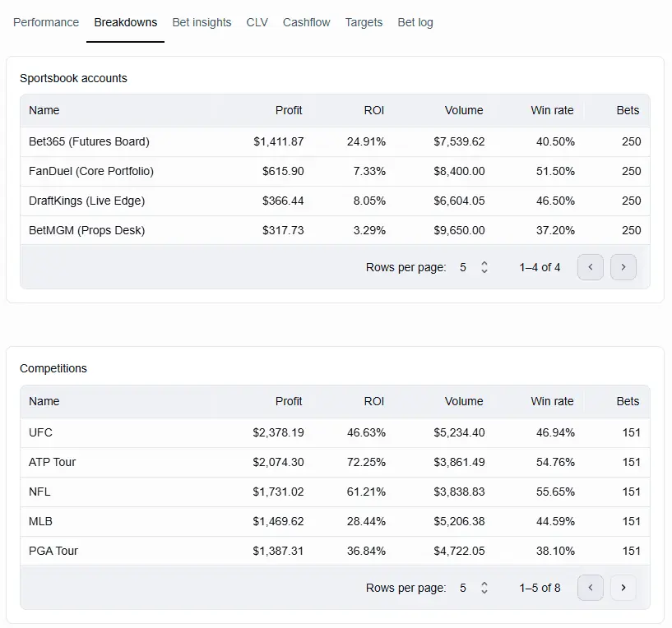Sort Sportsbook accounts by Name column

point(44,110)
